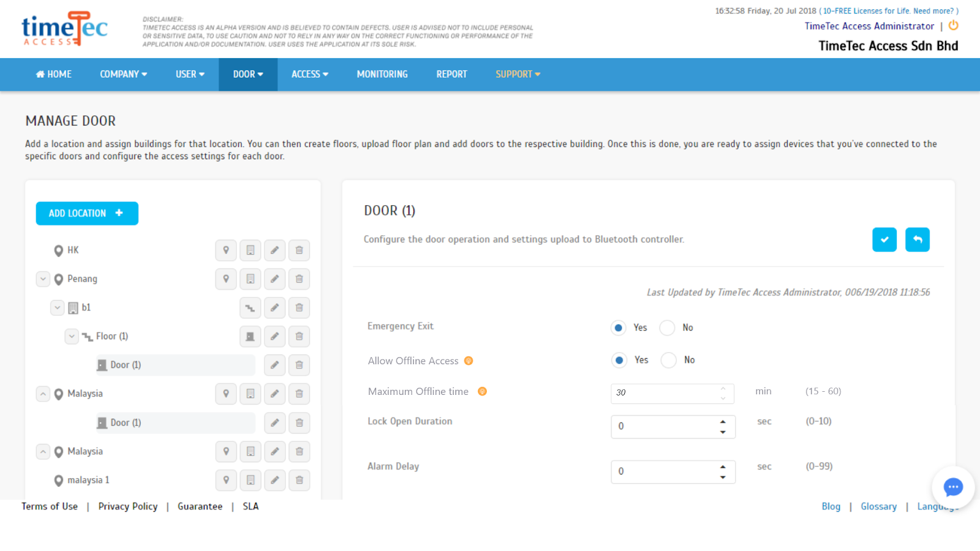Click the Lock Open Duration input field
The width and height of the screenshot is (980, 551).
[673, 427]
